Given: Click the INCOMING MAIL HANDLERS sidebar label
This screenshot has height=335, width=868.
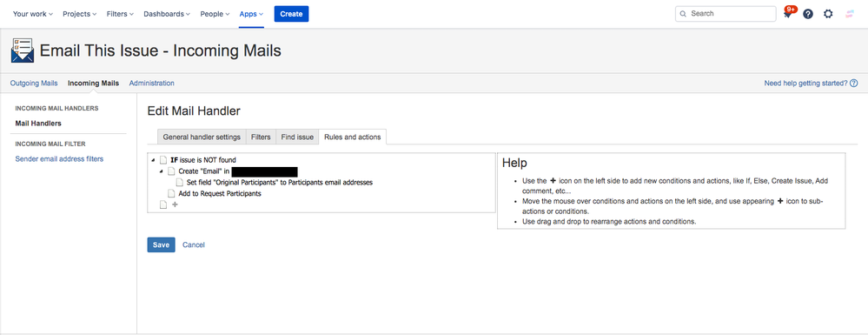Looking at the screenshot, I should [x=57, y=108].
